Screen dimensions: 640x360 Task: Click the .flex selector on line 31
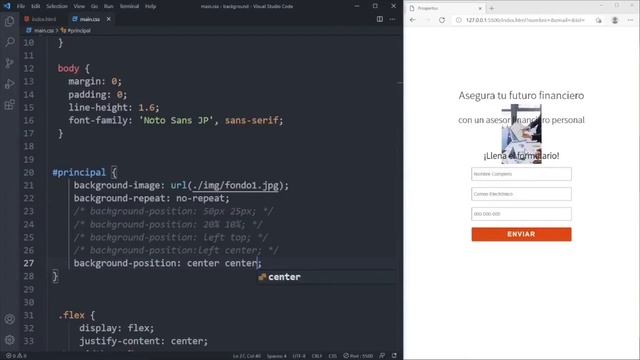pyautogui.click(x=71, y=315)
